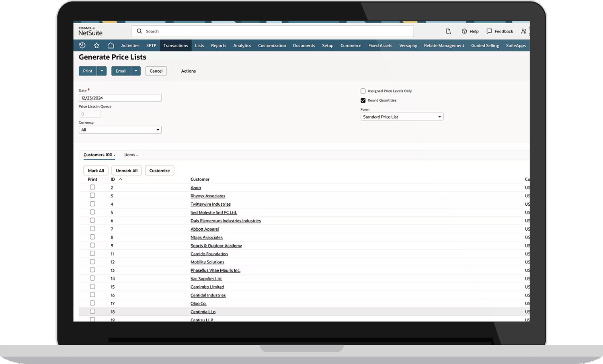Click the Help question mark icon

464,31
